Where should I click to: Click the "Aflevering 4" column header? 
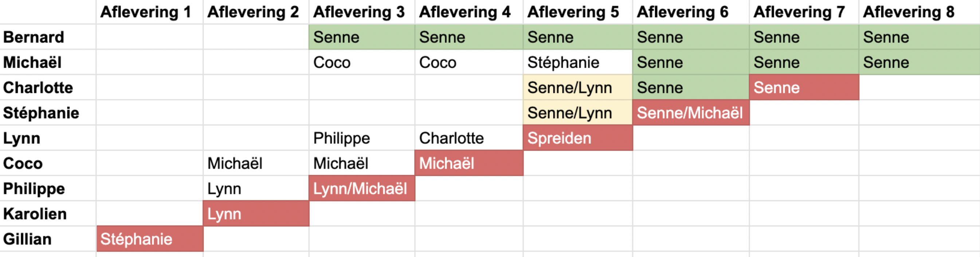464,12
